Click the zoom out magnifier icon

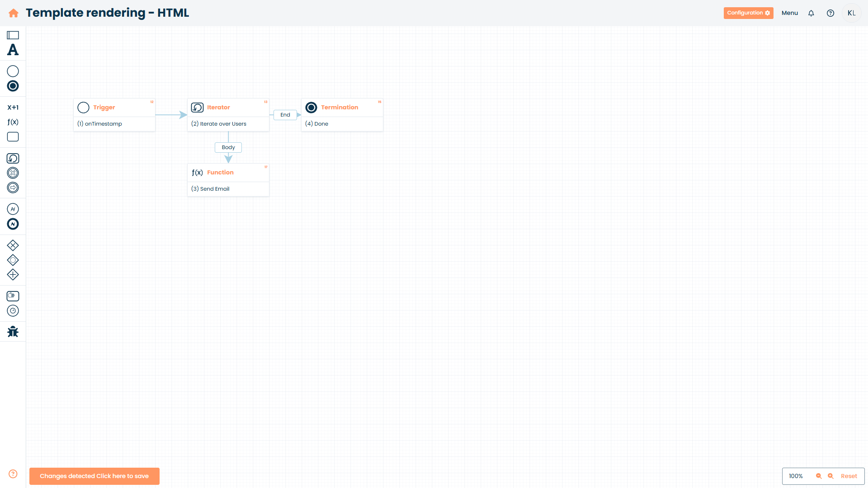(818, 476)
